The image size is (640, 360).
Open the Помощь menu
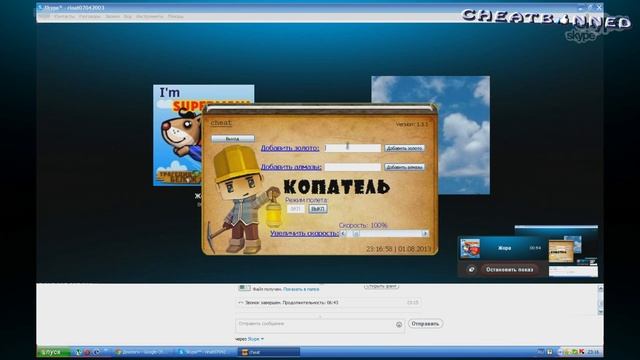176,17
